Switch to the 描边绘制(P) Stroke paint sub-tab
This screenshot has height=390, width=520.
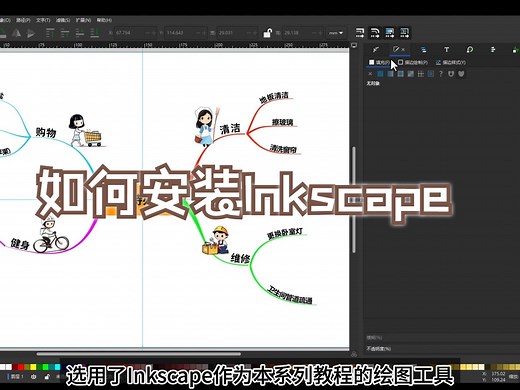point(413,62)
